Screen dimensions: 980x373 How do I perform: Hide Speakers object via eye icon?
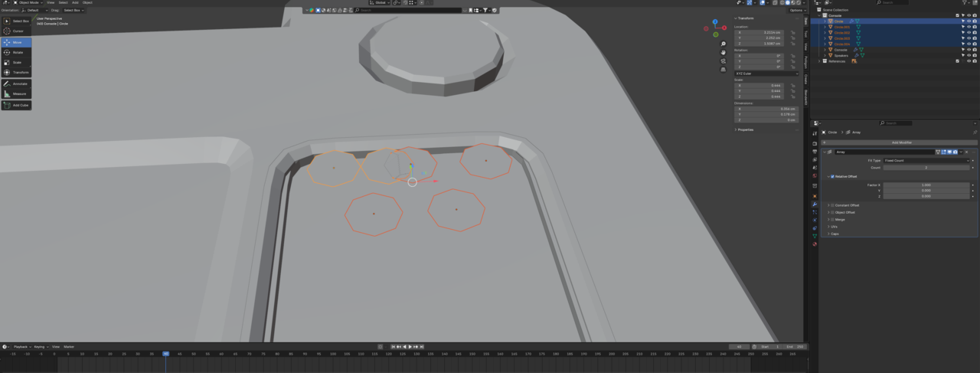pos(969,55)
